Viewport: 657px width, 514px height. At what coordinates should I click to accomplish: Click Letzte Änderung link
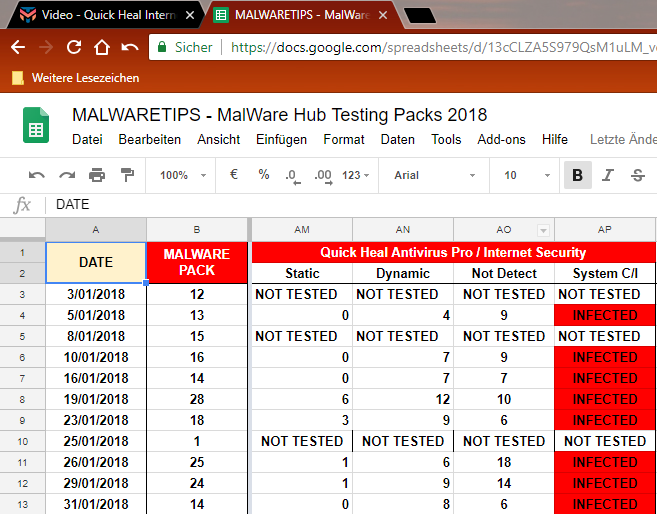(x=623, y=139)
